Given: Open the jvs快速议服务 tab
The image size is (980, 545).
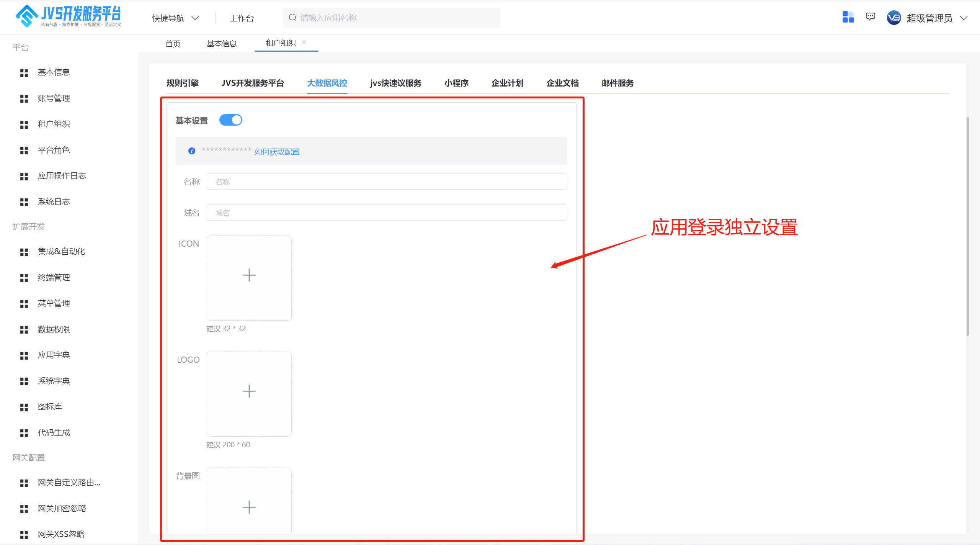Looking at the screenshot, I should click(x=395, y=83).
